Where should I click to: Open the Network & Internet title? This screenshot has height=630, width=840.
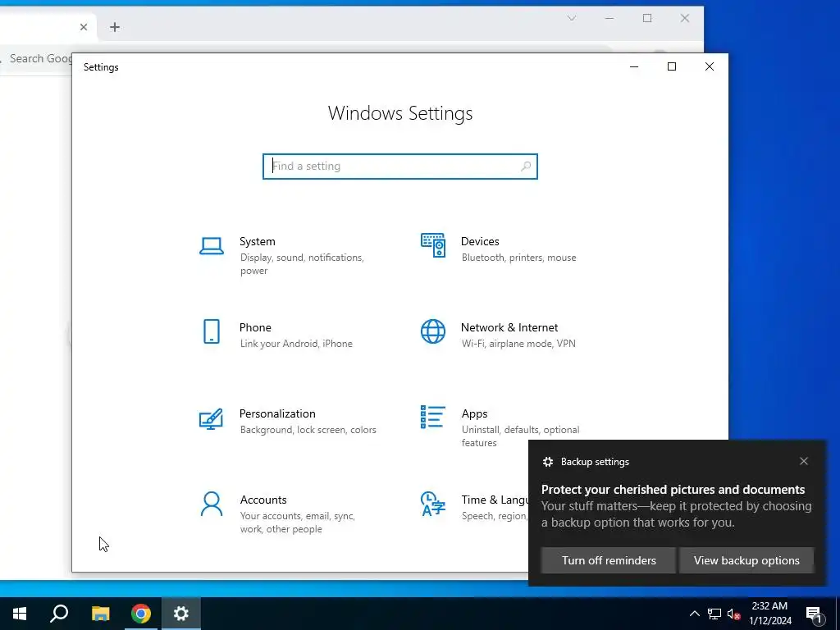point(509,327)
